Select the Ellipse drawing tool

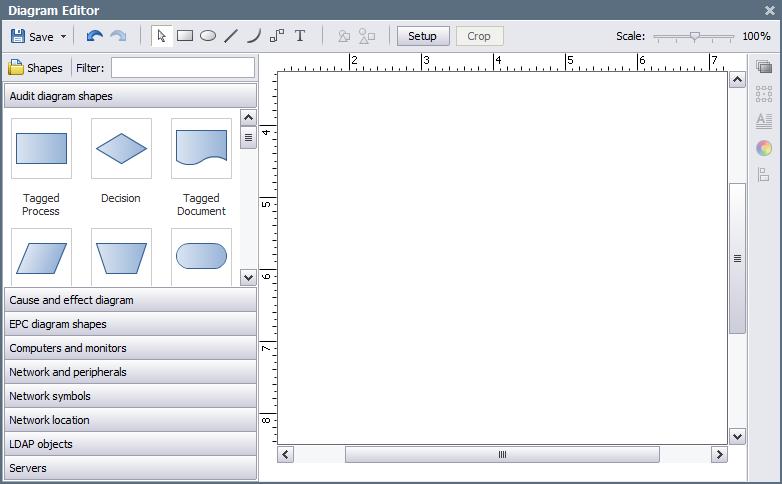(208, 36)
